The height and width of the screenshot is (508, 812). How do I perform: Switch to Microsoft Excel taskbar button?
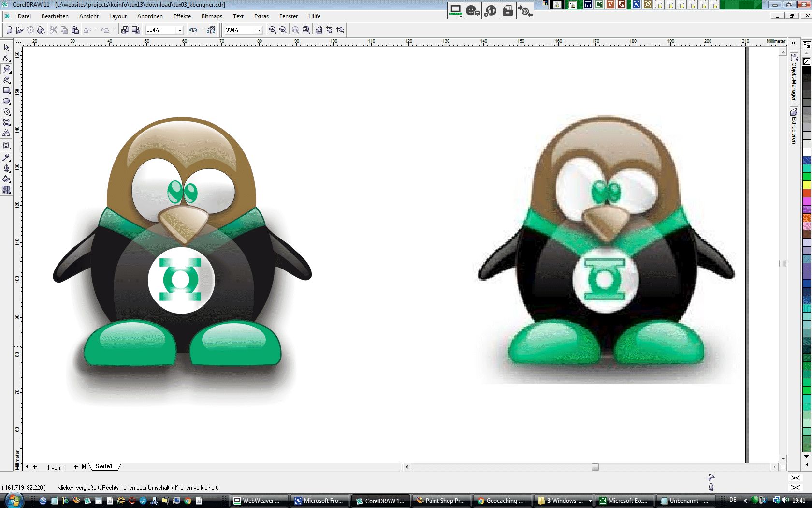pyautogui.click(x=624, y=501)
